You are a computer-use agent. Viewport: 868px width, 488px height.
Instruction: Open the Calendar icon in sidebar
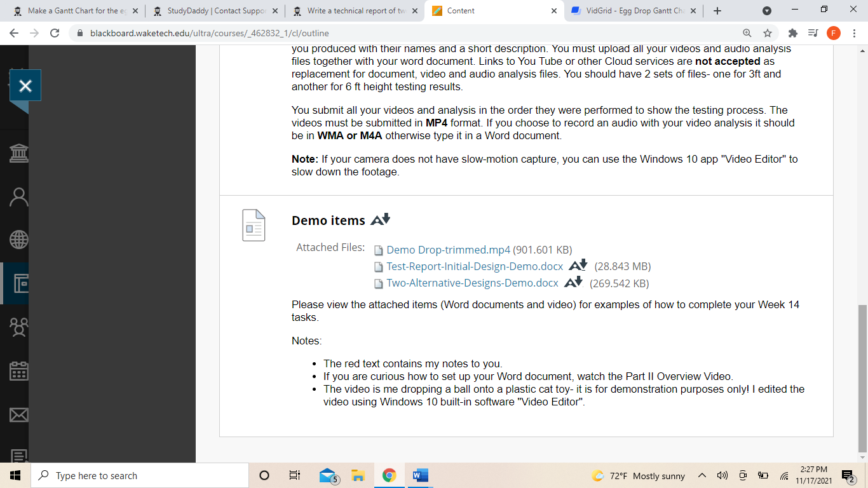[x=19, y=370]
